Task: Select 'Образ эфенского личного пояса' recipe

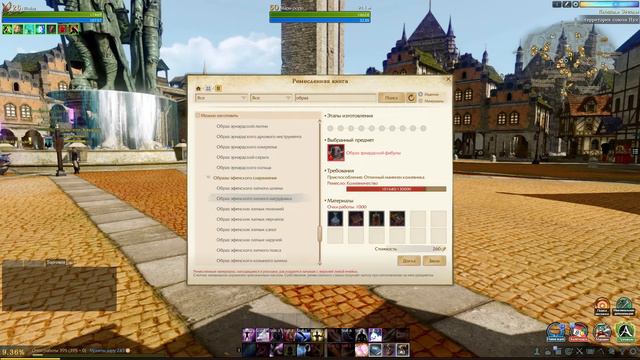Action: coord(249,250)
